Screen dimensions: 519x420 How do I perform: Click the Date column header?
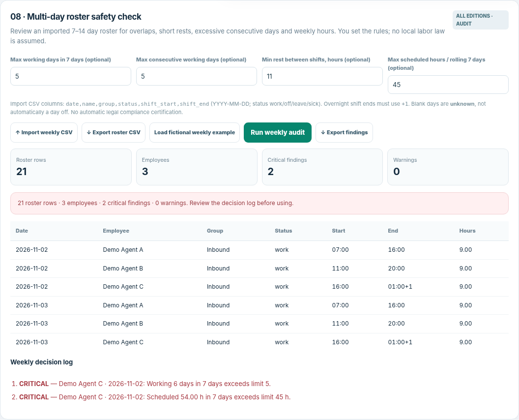(22, 231)
